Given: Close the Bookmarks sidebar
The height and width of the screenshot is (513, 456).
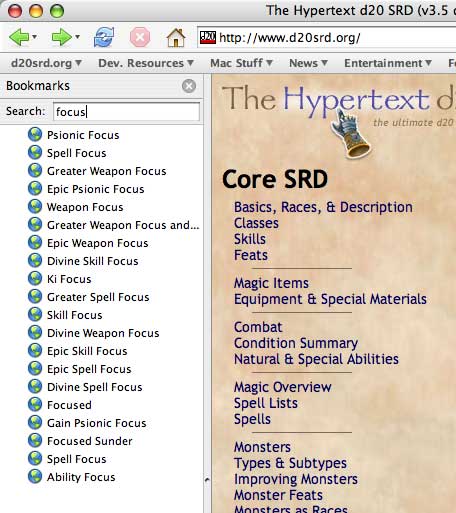Looking at the screenshot, I should pyautogui.click(x=189, y=86).
